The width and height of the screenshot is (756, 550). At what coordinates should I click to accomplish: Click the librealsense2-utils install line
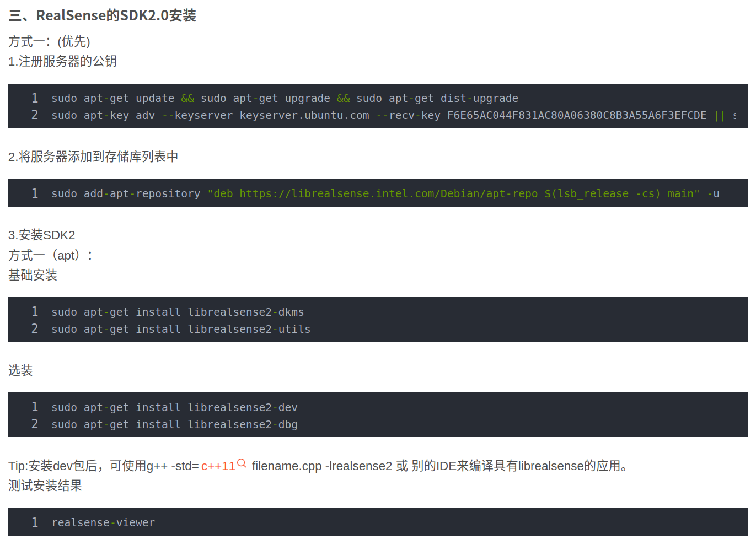click(181, 329)
